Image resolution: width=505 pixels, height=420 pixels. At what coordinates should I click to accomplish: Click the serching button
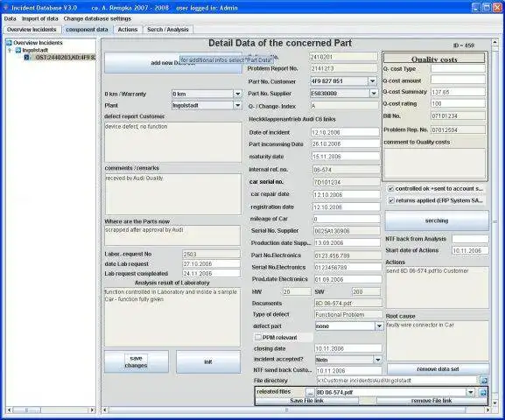pyautogui.click(x=437, y=220)
